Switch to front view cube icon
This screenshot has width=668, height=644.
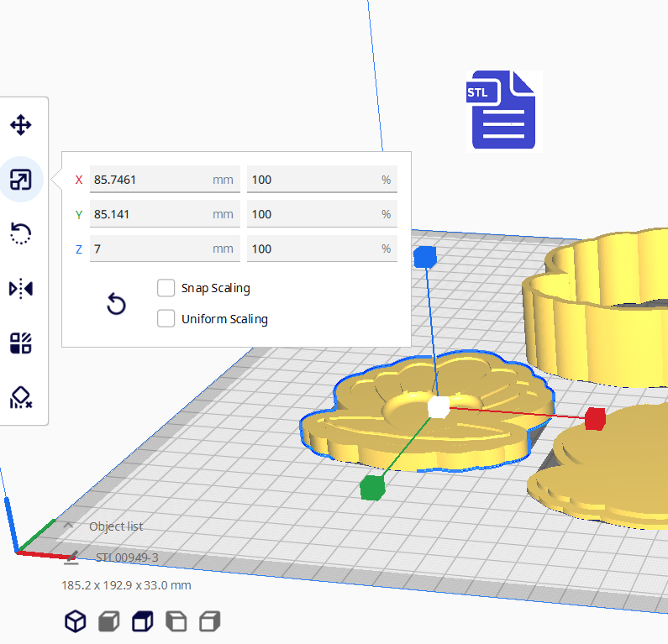pos(108,621)
